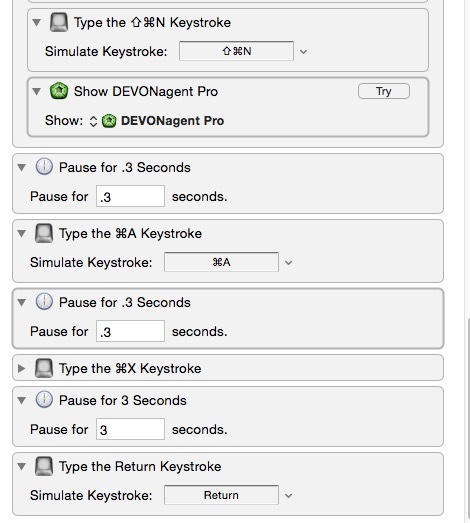Click keyboard icon of ⇧⌘N Keystroke action

coord(59,22)
